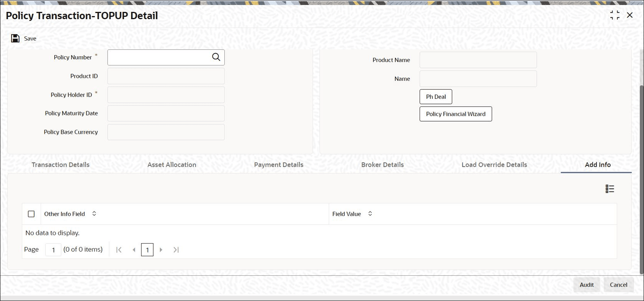Click the Audit button
The width and height of the screenshot is (644, 301).
[x=587, y=285]
